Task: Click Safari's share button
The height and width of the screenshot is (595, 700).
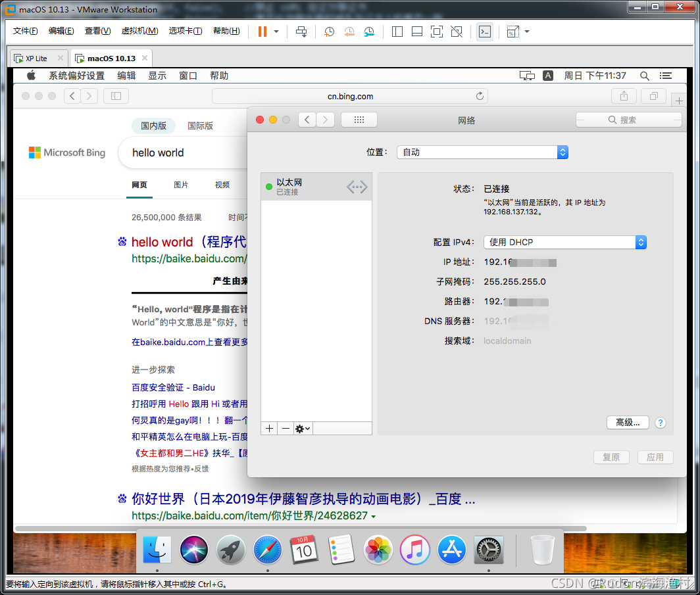Action: (624, 96)
